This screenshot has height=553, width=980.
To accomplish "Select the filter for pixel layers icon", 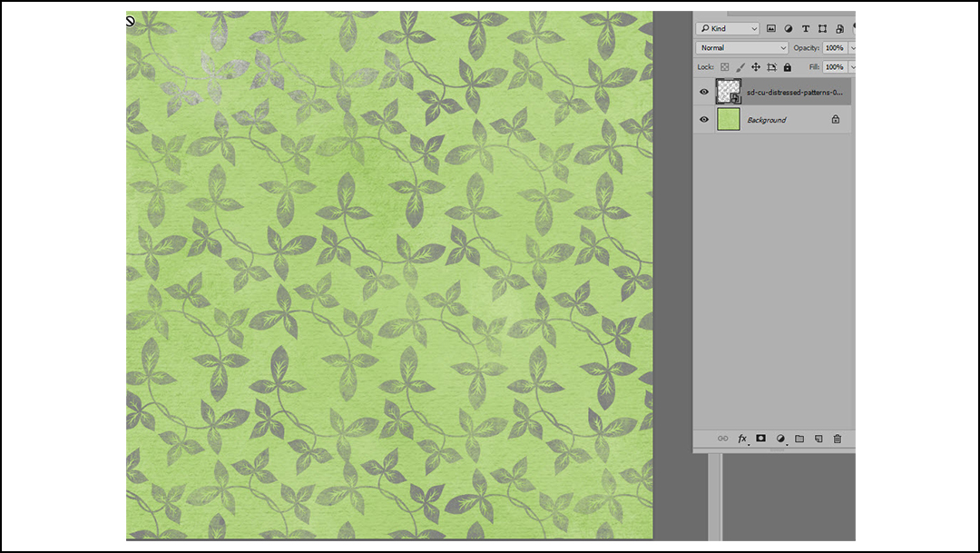I will (x=771, y=28).
